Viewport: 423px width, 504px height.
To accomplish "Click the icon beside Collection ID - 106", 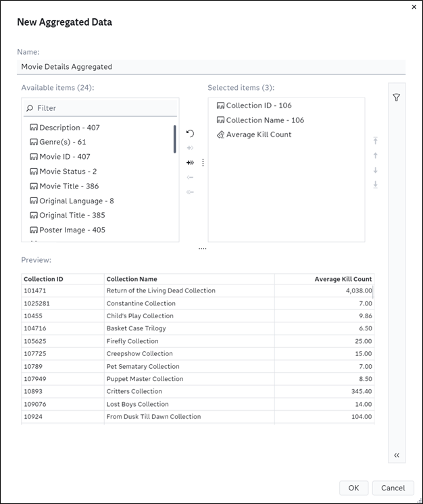I will [220, 105].
